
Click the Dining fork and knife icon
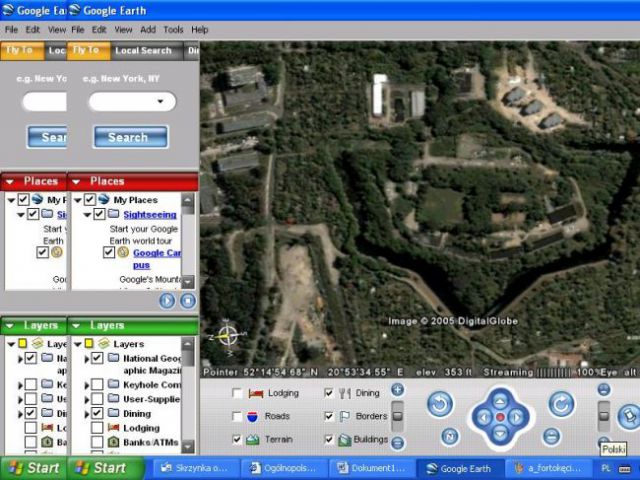(x=345, y=393)
